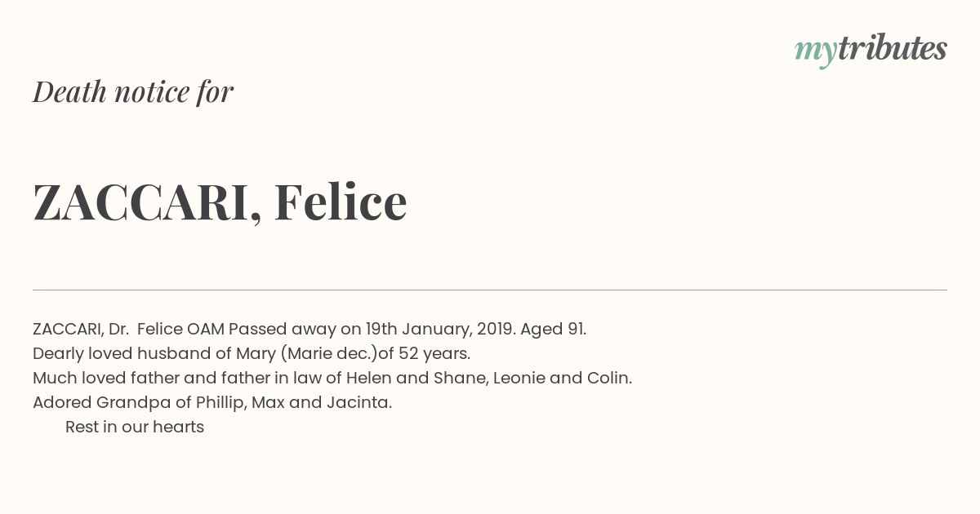
Task: Click the text "Aged 91"
Action: click(552, 330)
